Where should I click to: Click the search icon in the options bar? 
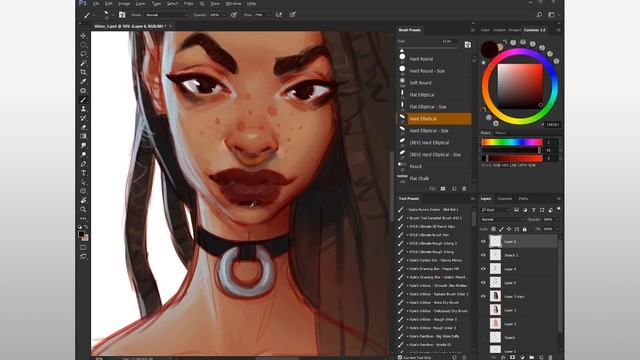[539, 15]
